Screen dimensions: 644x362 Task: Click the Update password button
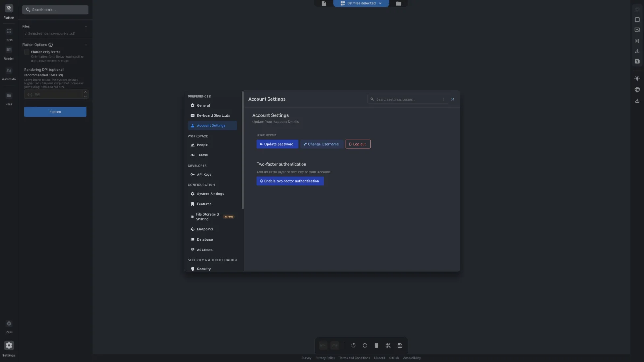[277, 144]
